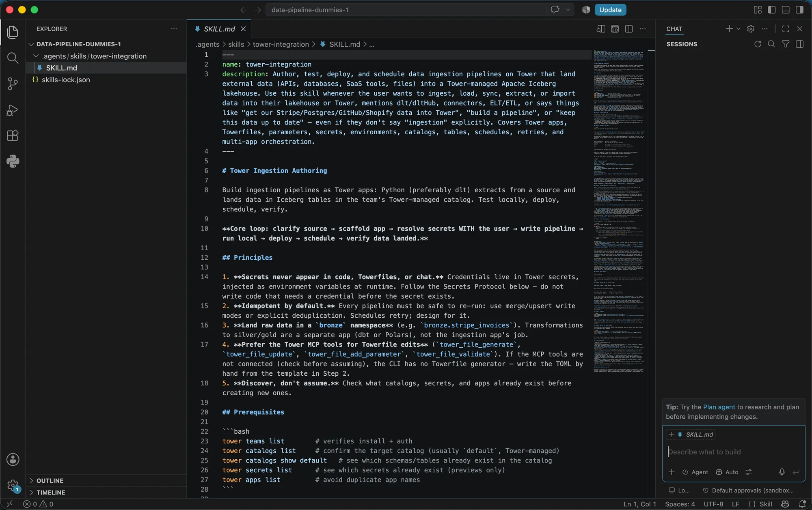This screenshot has height=510, width=812.
Task: Open the Plan agent link
Action: pyautogui.click(x=719, y=407)
